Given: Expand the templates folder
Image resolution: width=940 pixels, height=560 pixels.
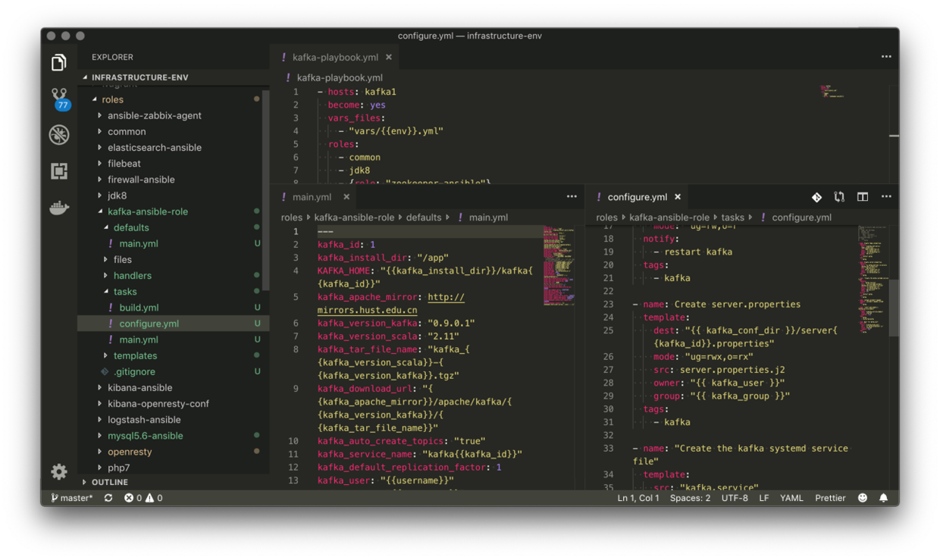Looking at the screenshot, I should [135, 355].
